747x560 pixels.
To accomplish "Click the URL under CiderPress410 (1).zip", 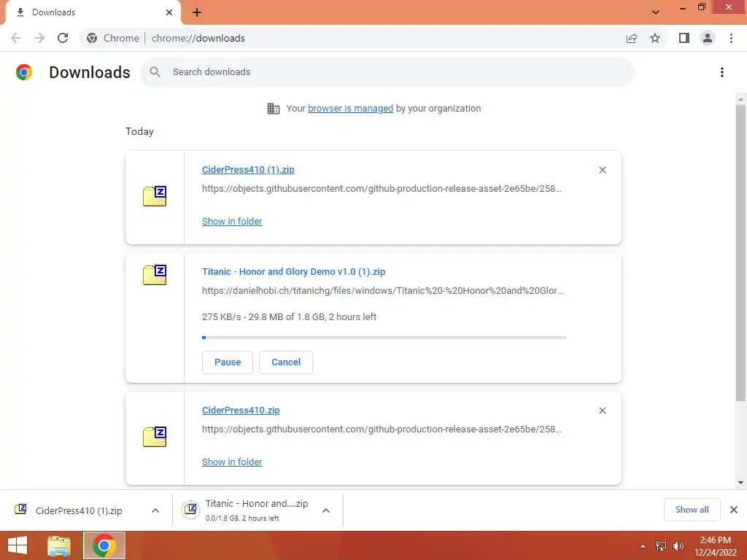I will coord(382,189).
